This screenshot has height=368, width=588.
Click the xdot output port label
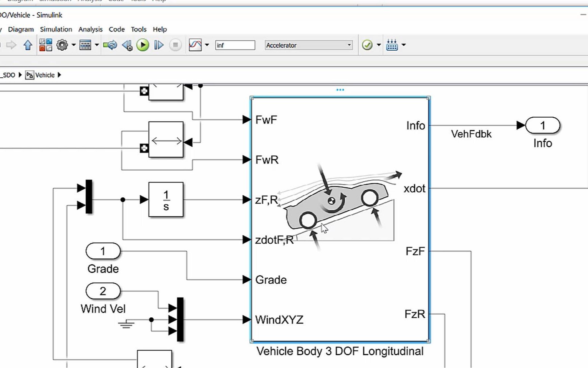click(414, 189)
